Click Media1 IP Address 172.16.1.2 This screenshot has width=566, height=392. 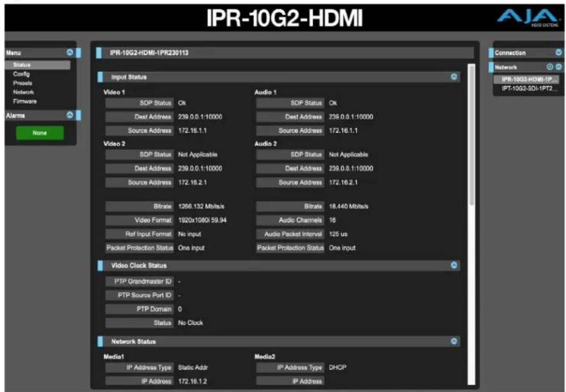coord(192,381)
